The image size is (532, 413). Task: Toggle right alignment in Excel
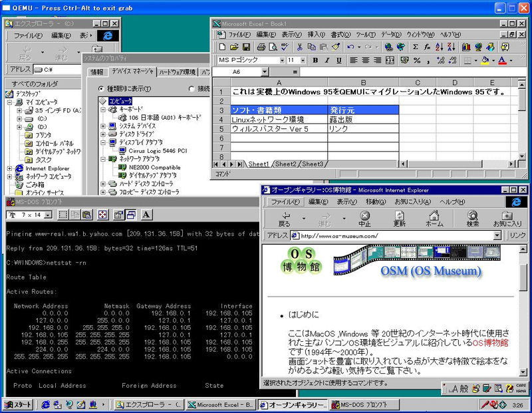click(377, 61)
